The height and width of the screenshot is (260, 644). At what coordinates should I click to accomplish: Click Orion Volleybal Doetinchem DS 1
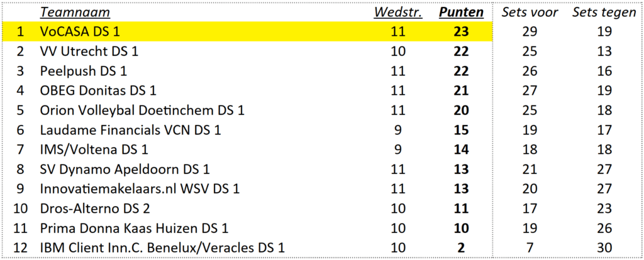point(142,111)
